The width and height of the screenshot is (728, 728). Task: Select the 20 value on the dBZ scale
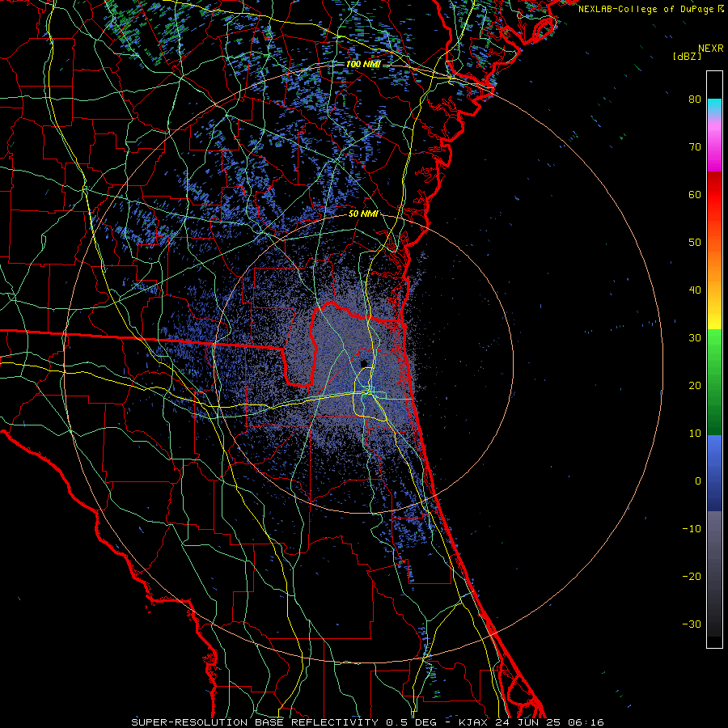[x=695, y=385]
